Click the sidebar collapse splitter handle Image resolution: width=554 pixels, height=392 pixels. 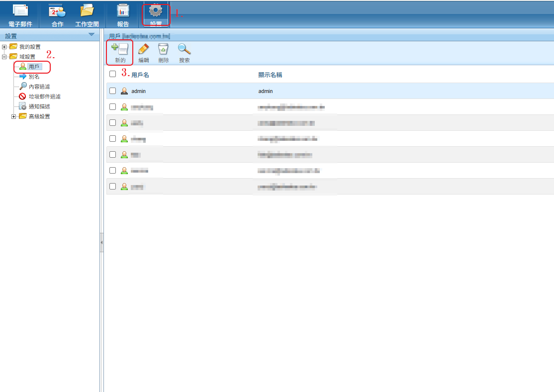pyautogui.click(x=101, y=242)
